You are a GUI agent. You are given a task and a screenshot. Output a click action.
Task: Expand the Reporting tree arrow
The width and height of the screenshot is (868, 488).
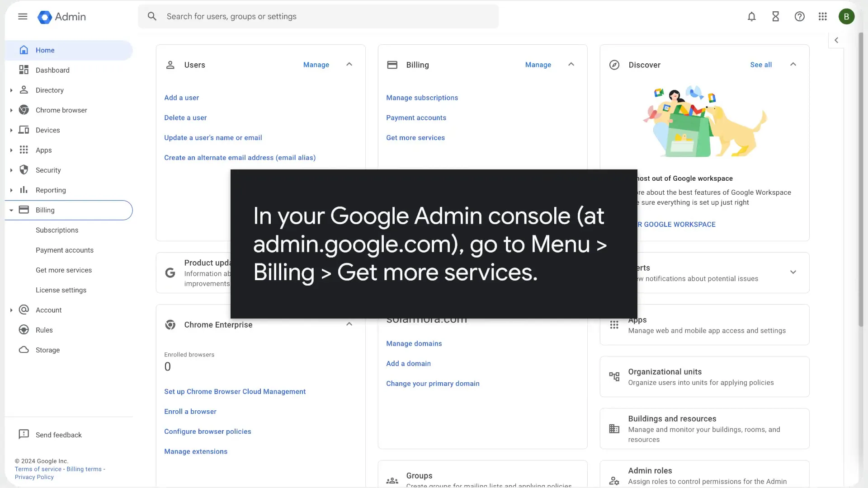tap(11, 190)
